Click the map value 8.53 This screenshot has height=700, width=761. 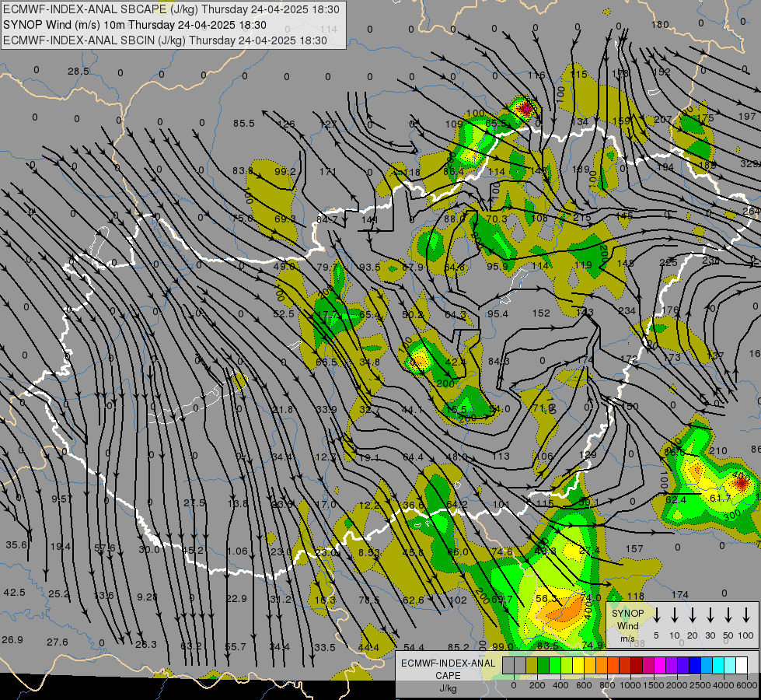[x=369, y=552]
